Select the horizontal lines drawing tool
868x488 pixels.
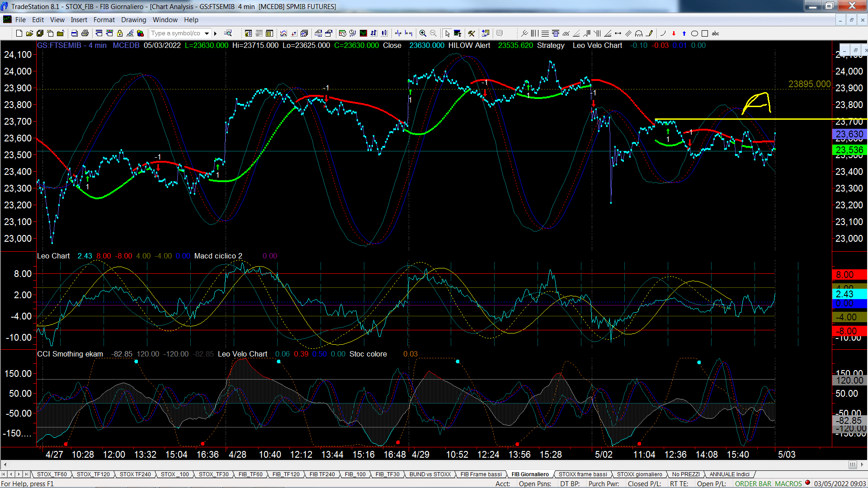click(x=545, y=33)
